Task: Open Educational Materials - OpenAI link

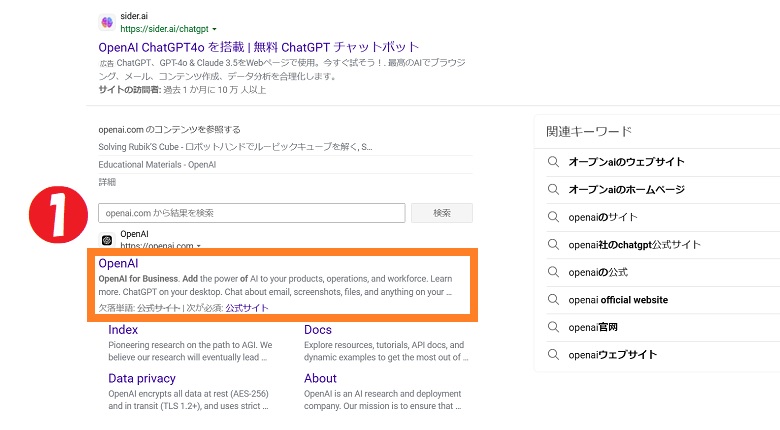Action: (x=157, y=165)
